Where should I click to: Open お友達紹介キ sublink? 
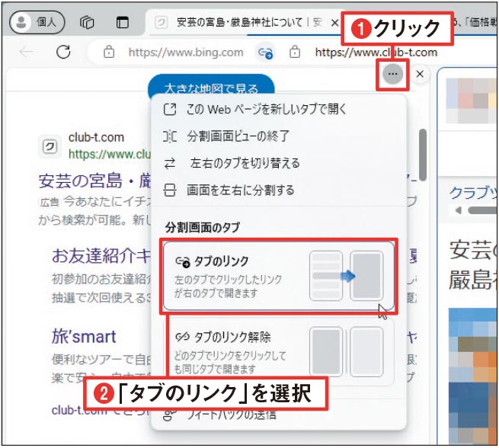[x=101, y=255]
